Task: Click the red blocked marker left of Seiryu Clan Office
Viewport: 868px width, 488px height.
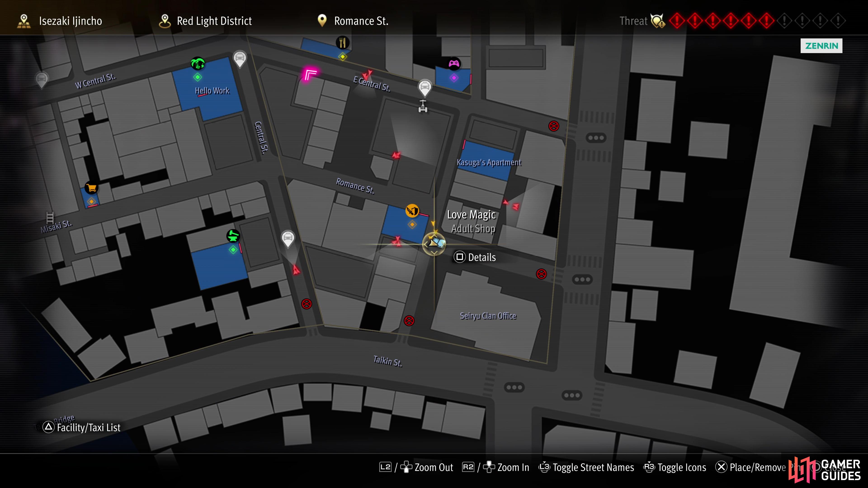Action: point(409,321)
